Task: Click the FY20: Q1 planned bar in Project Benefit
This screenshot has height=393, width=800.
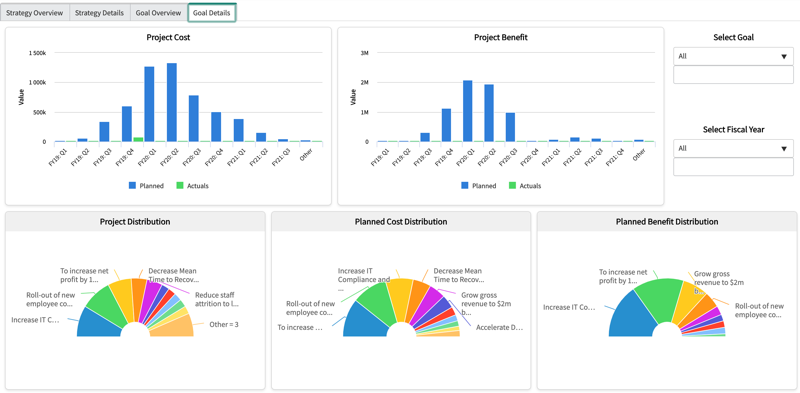Action: (467, 111)
